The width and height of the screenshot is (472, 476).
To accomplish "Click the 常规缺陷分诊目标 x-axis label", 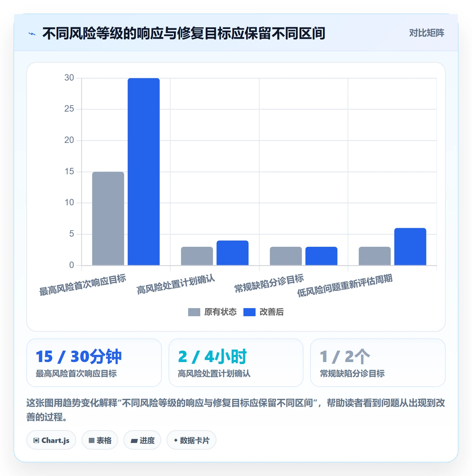I will click(269, 284).
